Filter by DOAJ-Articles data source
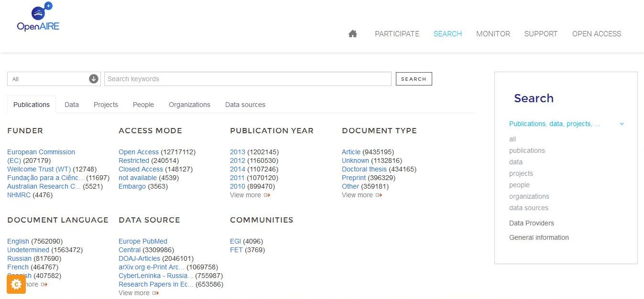Viewport: 644px width, 299px height. tap(139, 258)
